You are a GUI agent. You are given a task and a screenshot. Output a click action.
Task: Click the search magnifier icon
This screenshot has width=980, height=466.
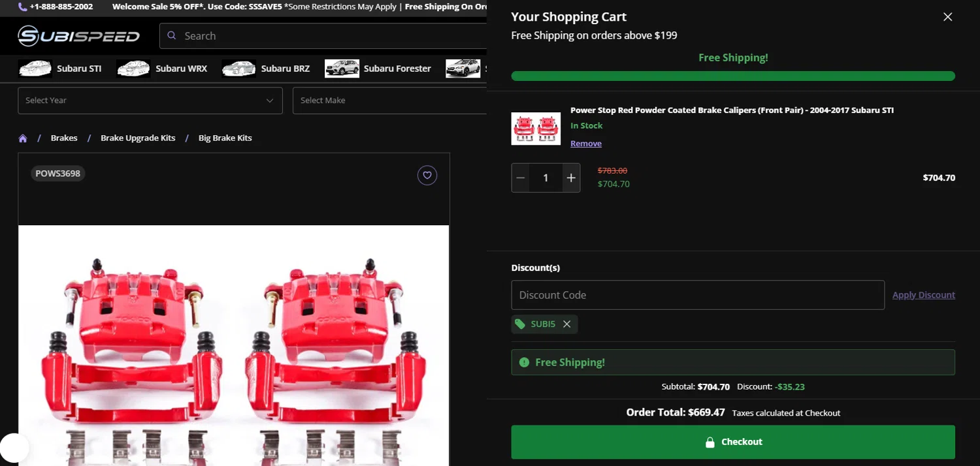pos(172,36)
